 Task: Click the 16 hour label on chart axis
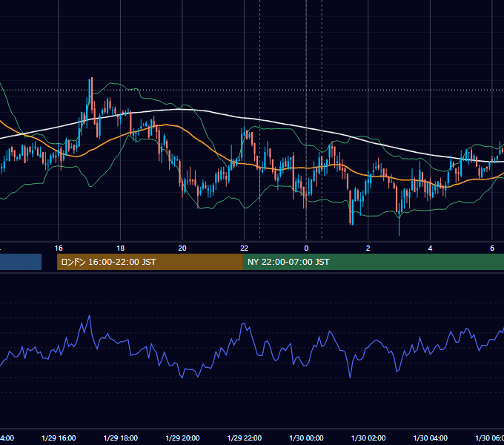pyautogui.click(x=59, y=248)
